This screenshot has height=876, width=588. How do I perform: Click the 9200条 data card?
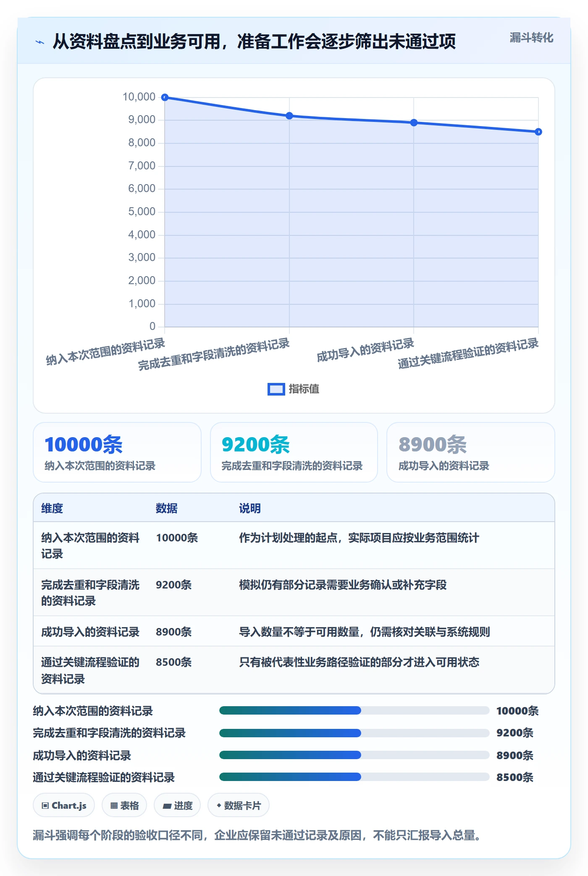[294, 452]
